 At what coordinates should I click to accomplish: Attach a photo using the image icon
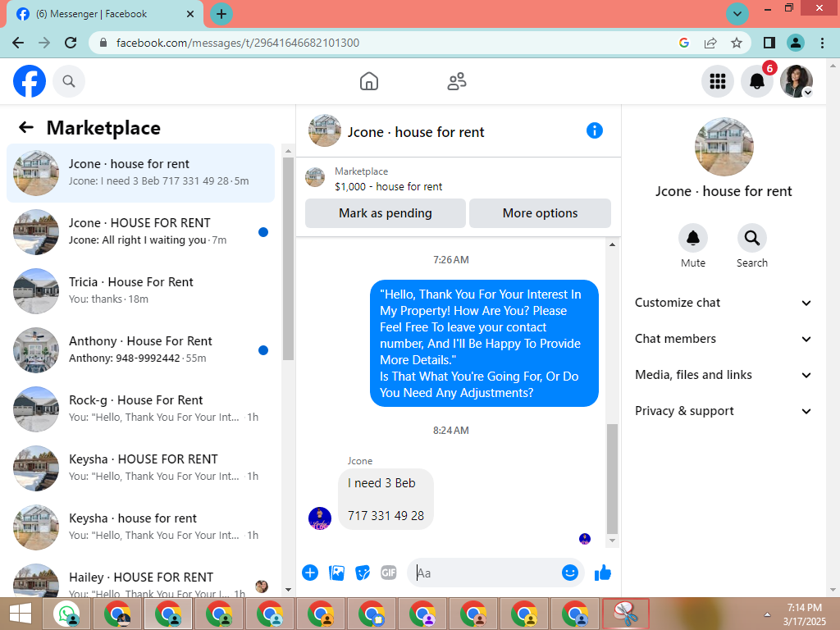click(x=336, y=573)
